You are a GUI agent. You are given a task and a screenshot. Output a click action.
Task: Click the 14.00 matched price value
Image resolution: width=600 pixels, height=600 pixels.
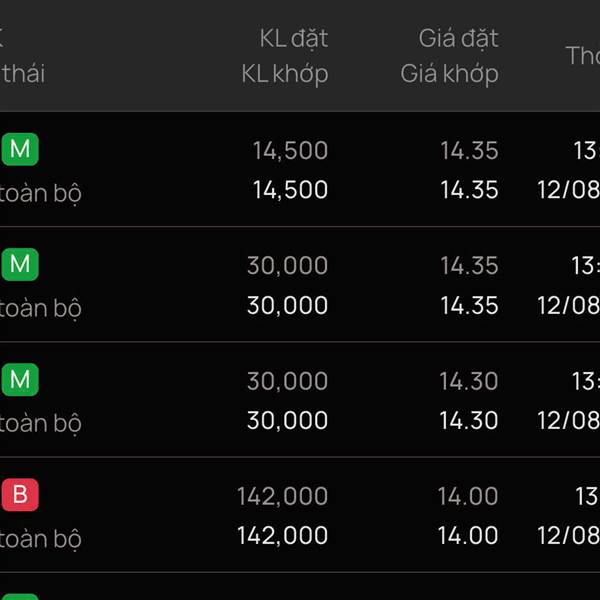click(x=468, y=535)
